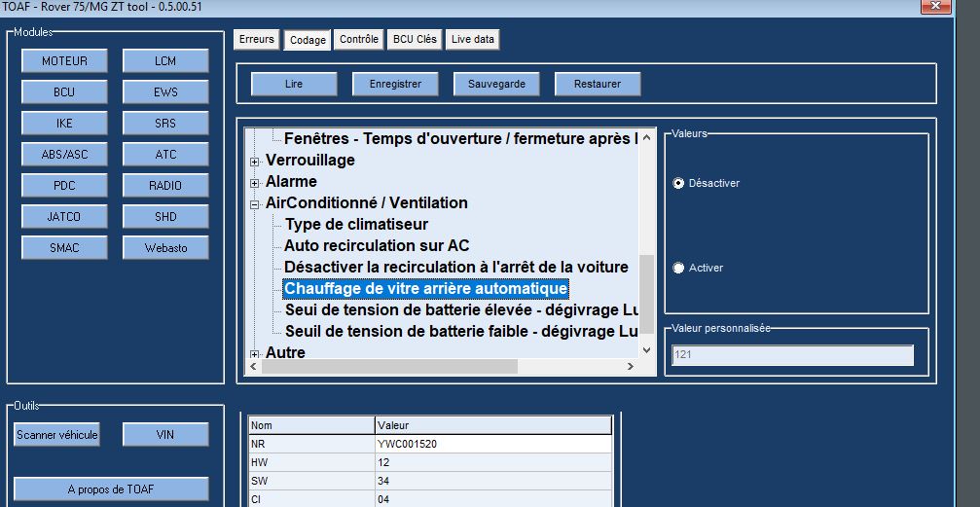Click tree horizontal scrollbar thumb
The height and width of the screenshot is (507, 980).
(389, 367)
